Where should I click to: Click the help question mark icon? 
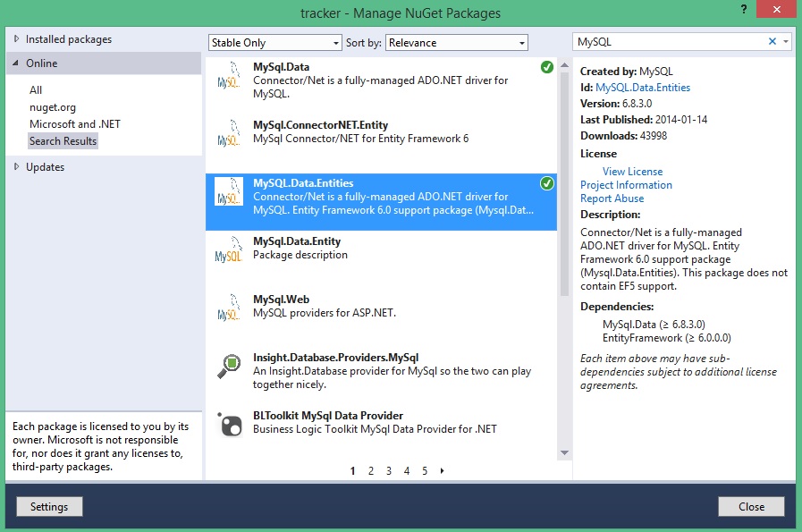click(x=743, y=9)
